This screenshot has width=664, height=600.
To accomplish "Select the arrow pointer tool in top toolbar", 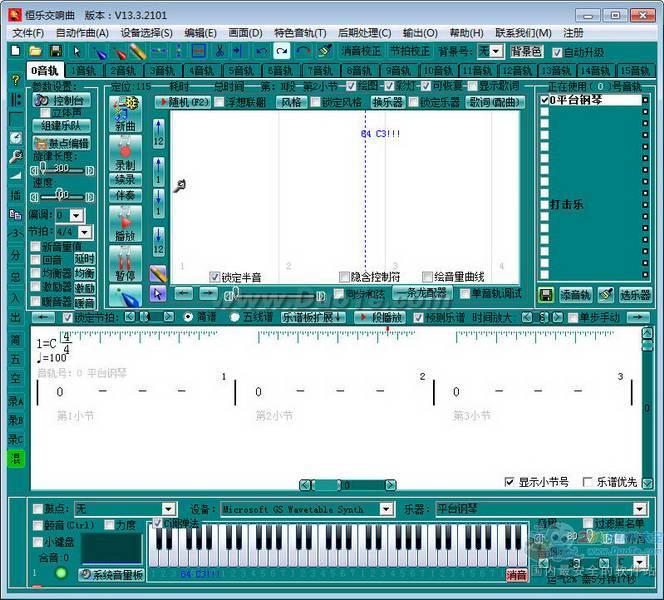I will [77, 51].
